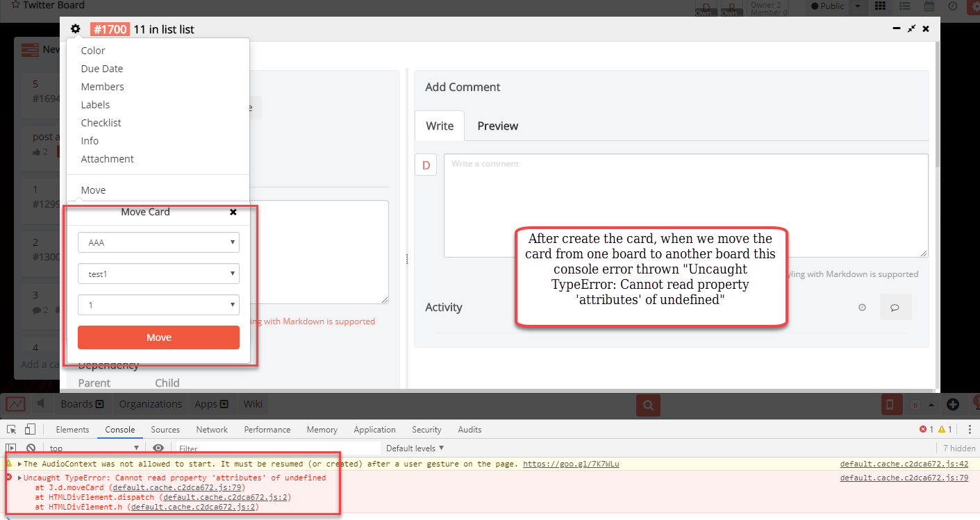Image resolution: width=980 pixels, height=520 pixels.
Task: Select the grid view icon in board header
Action: [880, 7]
